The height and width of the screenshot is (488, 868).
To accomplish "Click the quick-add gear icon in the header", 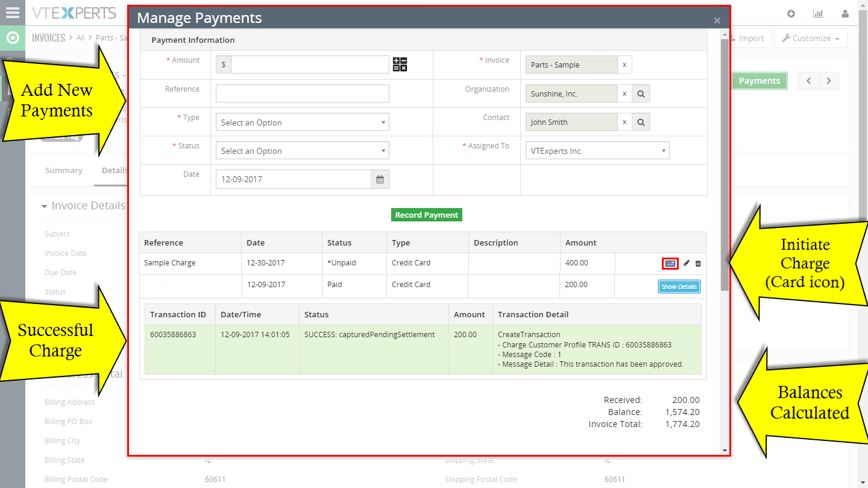I will tap(791, 13).
